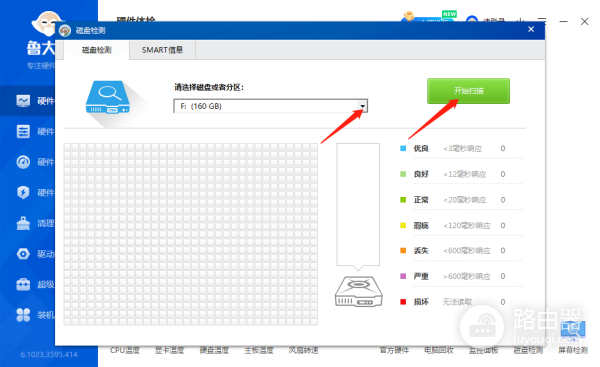
Task: Open 装机必备 via the clover sidebar icon
Action: pos(23,315)
